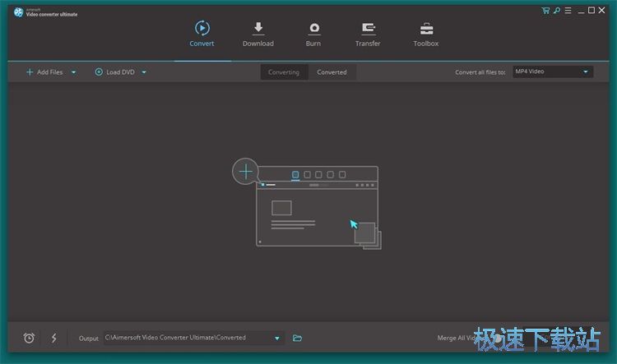Click the alarm clock scheduler icon
The height and width of the screenshot is (364, 617).
tap(29, 338)
